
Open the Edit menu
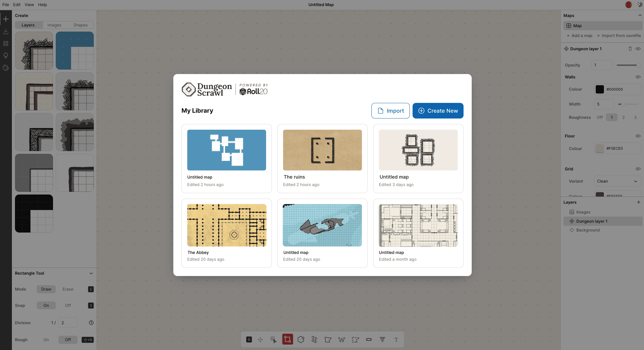(x=17, y=5)
